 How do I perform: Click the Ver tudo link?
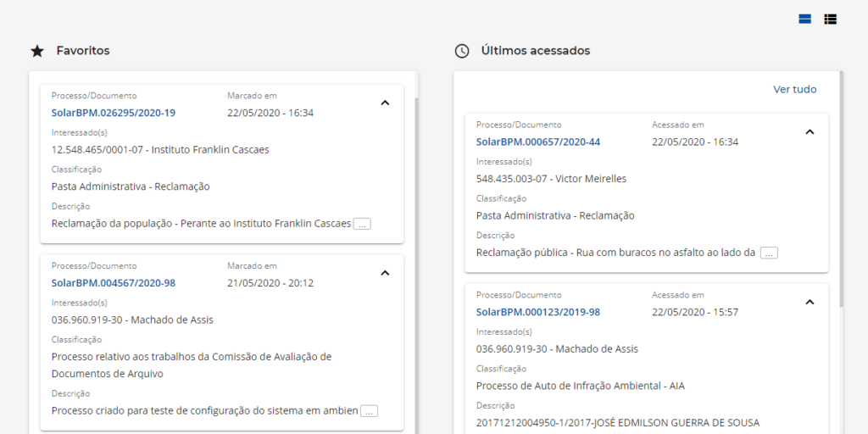coord(795,90)
